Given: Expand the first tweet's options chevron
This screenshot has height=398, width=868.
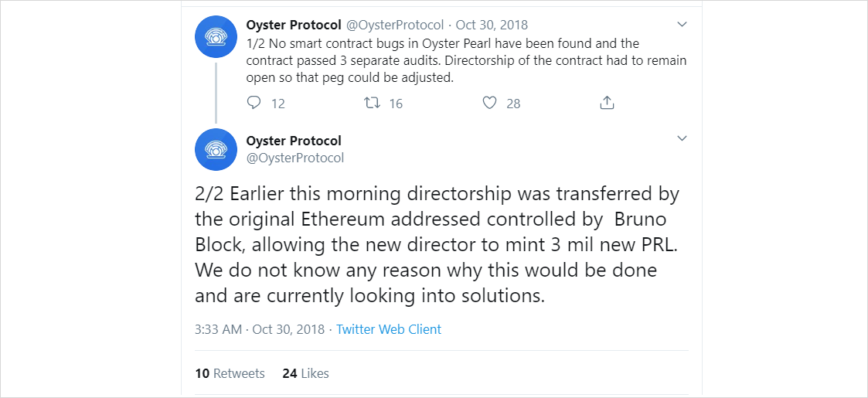Looking at the screenshot, I should (682, 25).
